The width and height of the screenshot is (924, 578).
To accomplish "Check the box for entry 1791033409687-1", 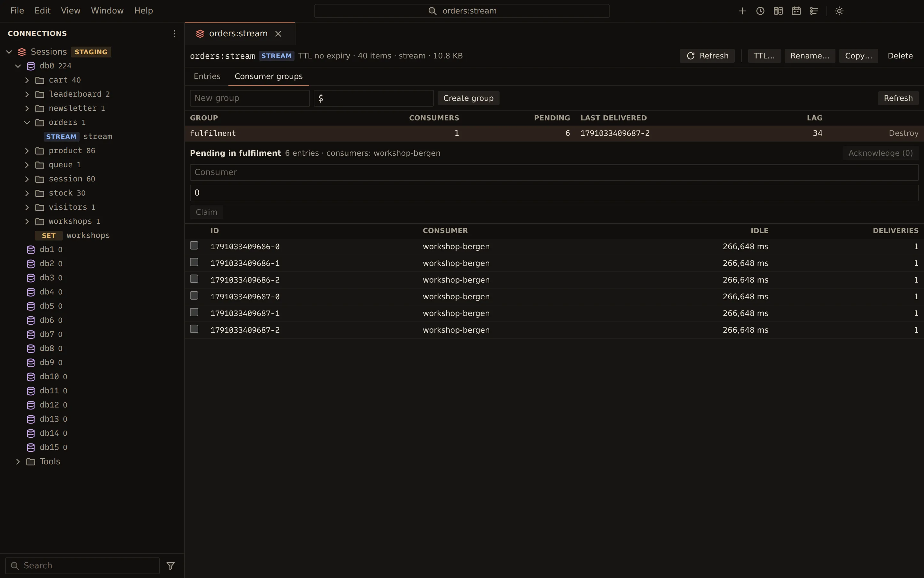I will click(x=194, y=312).
